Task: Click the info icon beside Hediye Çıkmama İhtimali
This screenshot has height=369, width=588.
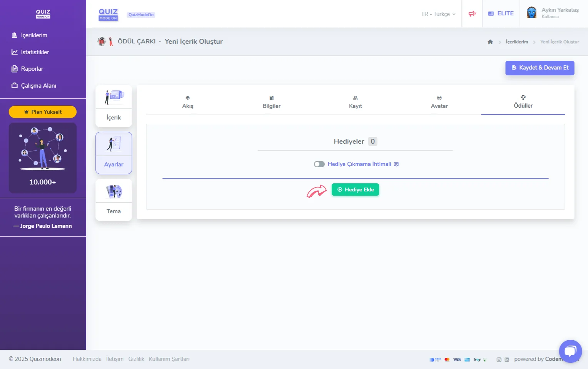Action: tap(396, 164)
